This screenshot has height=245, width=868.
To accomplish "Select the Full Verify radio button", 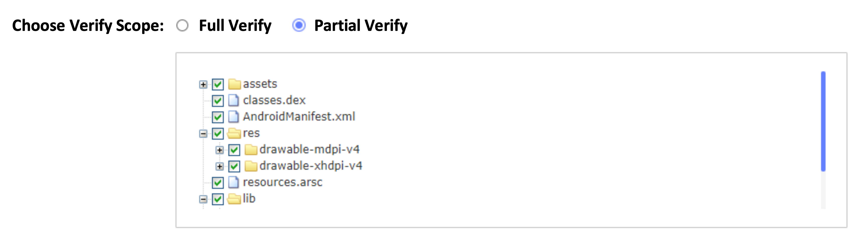I will coord(182,26).
